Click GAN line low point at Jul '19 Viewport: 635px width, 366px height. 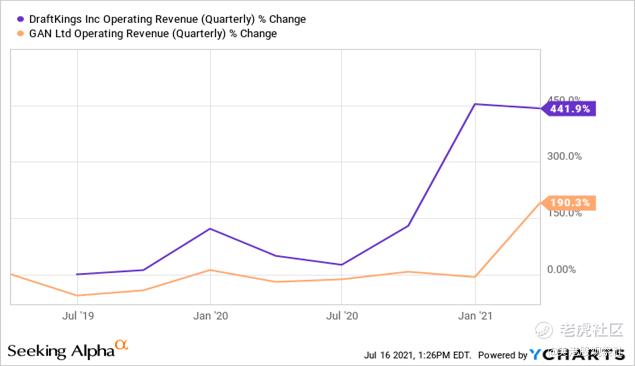coord(77,295)
